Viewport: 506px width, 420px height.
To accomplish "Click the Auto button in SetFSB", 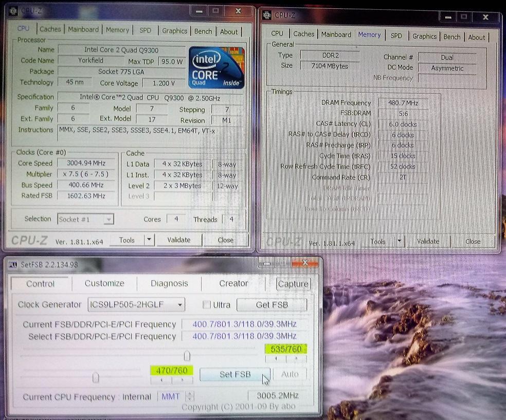I will [290, 374].
